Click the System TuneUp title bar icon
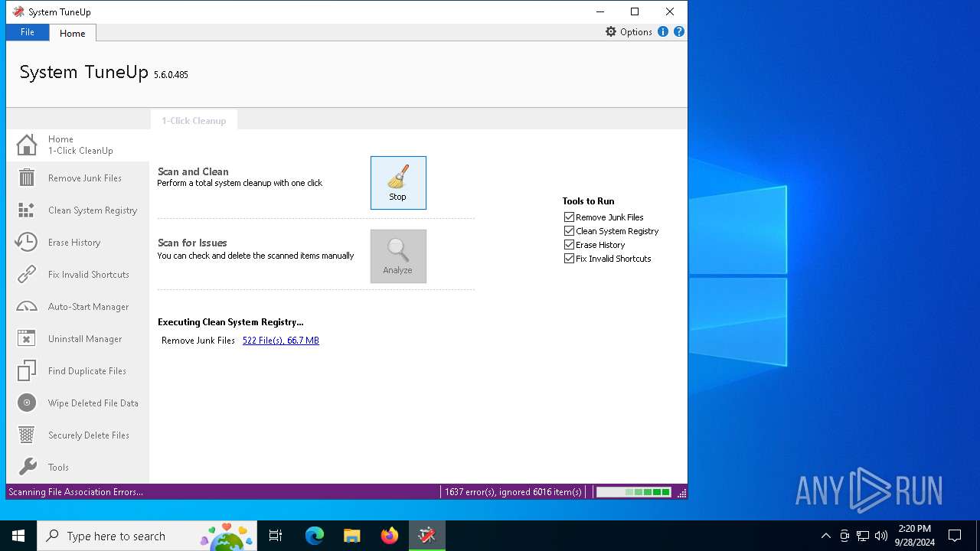This screenshot has height=551, width=980. point(18,11)
